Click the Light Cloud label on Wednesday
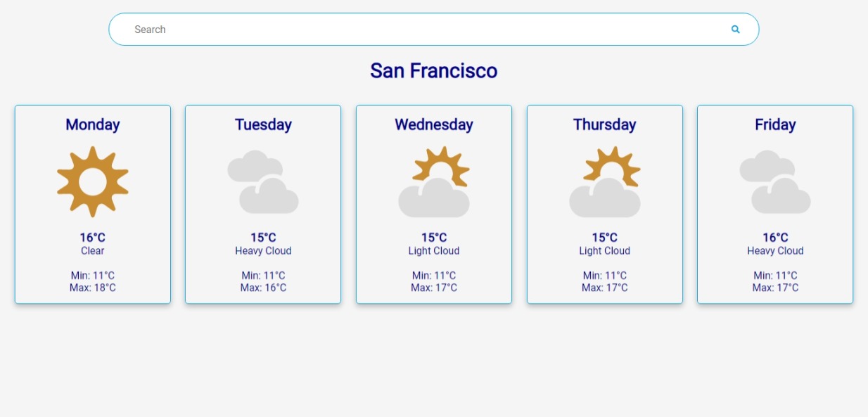The image size is (868, 417). [x=433, y=250]
